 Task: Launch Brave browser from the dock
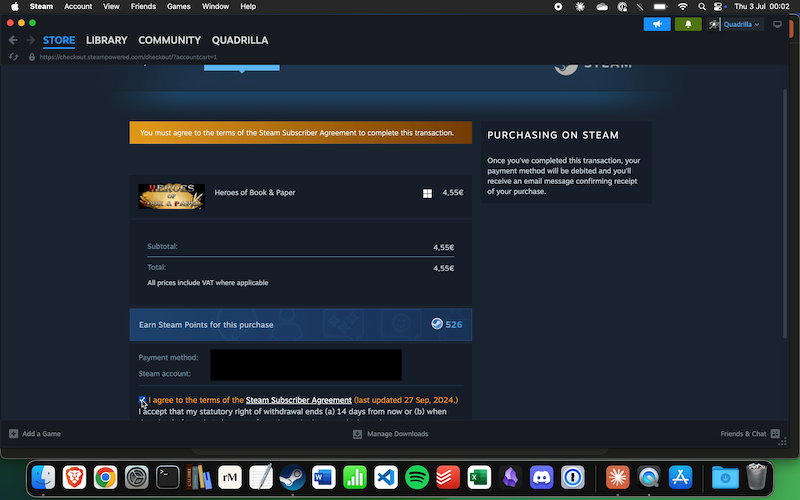pos(74,478)
